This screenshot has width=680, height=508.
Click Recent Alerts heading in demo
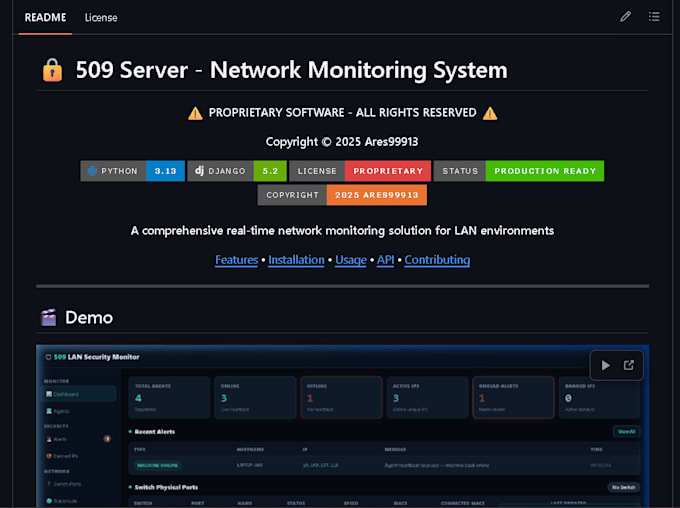click(x=155, y=432)
